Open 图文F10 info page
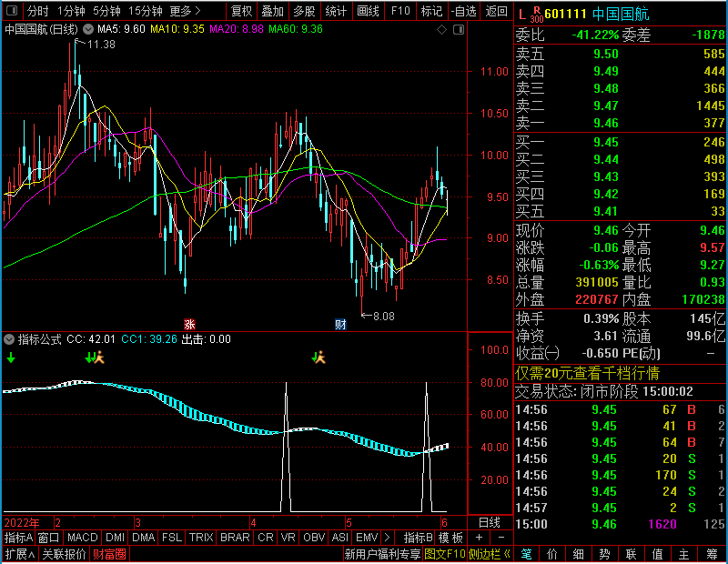The height and width of the screenshot is (564, 728). tap(445, 554)
